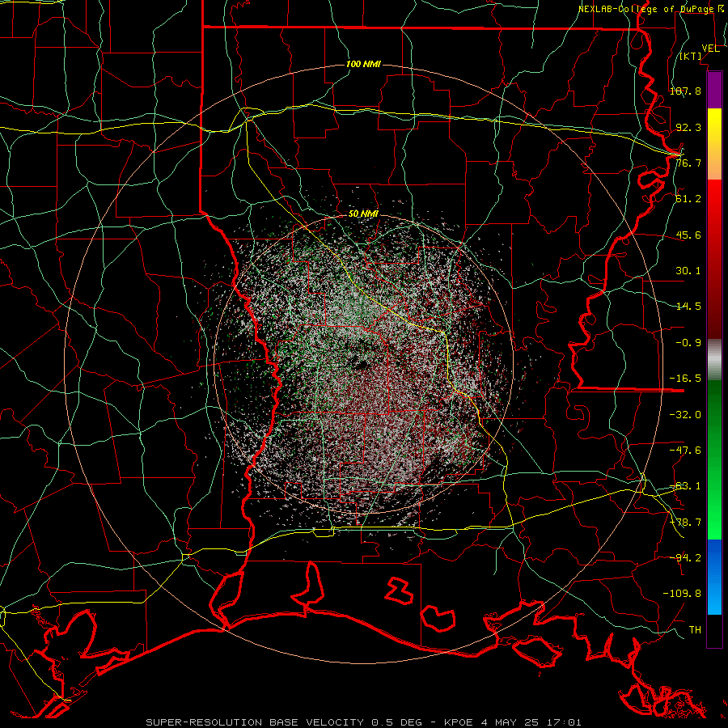This screenshot has height=728, width=728.
Task: Click the dark radar site at echo center
Action: (x=360, y=363)
